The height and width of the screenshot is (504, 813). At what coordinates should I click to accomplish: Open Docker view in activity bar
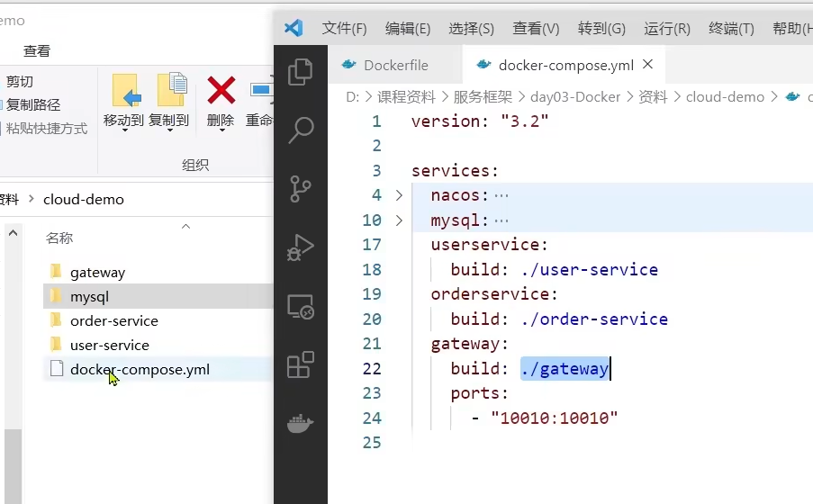click(x=300, y=422)
